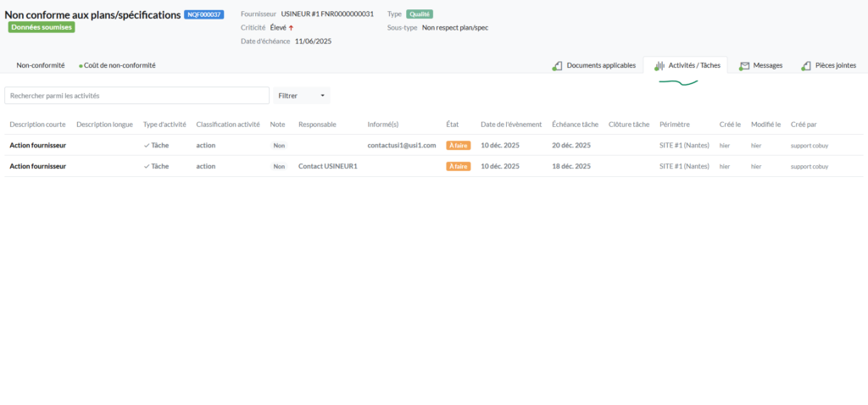Click the À faire status in second row
Screen dimensions: 868x405
(458, 167)
